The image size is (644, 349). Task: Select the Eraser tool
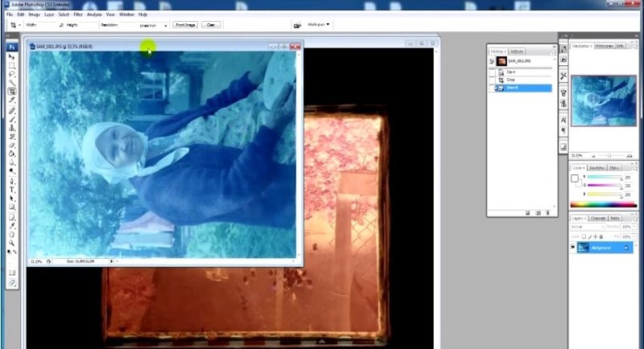pos(12,145)
